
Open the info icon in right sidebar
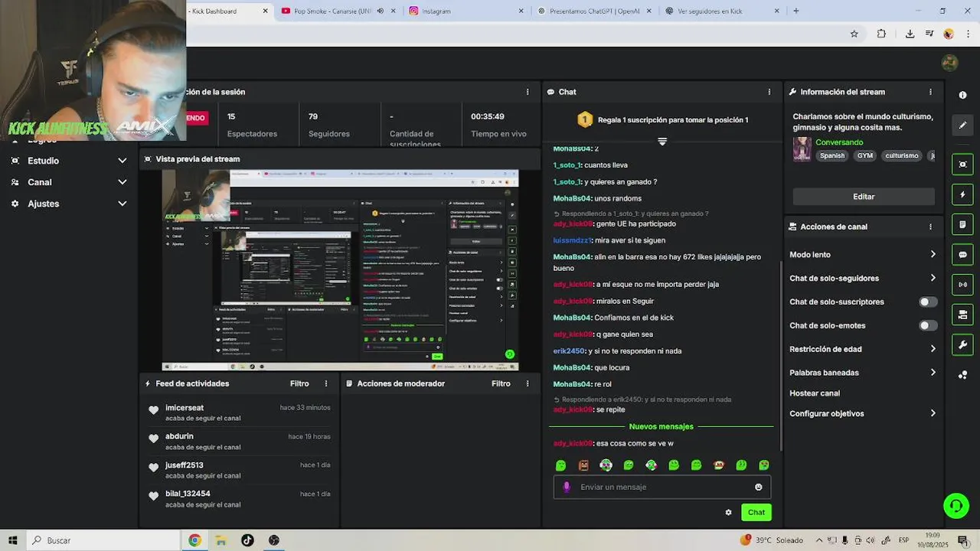tap(962, 95)
